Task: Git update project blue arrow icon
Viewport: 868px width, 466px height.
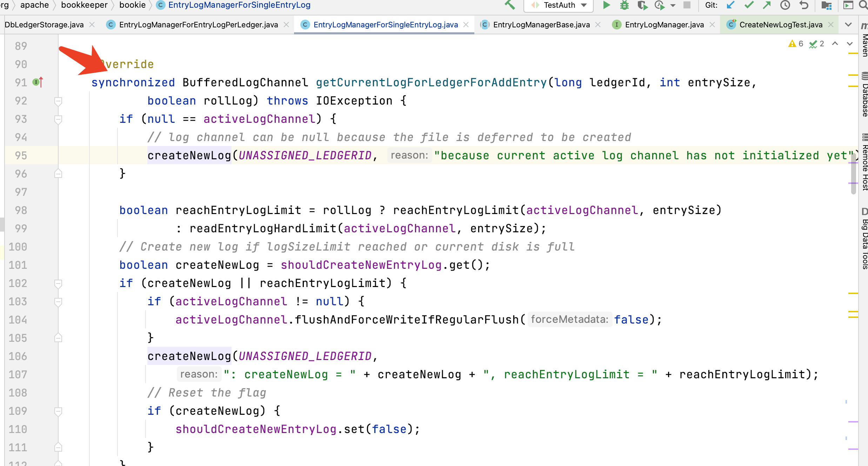Action: coord(730,5)
